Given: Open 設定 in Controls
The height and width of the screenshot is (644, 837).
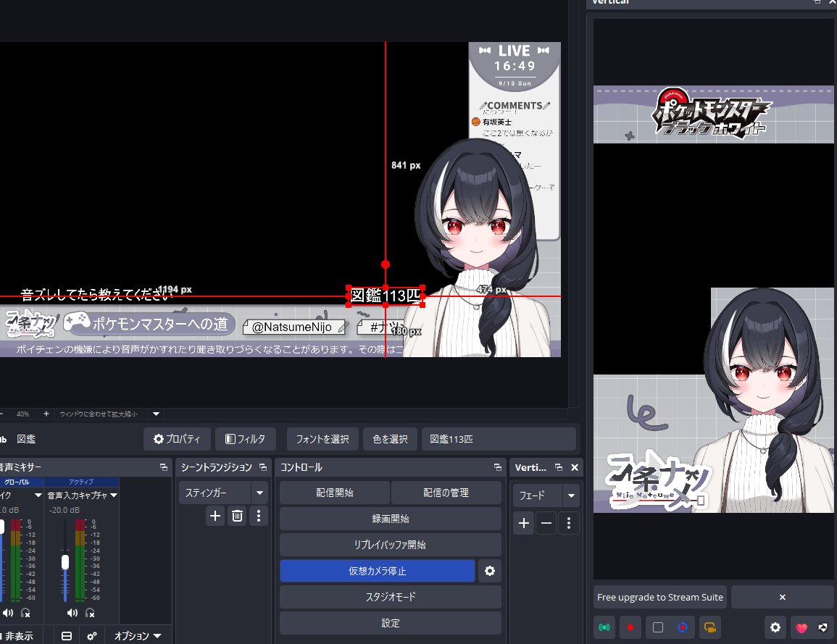Looking at the screenshot, I should [390, 623].
